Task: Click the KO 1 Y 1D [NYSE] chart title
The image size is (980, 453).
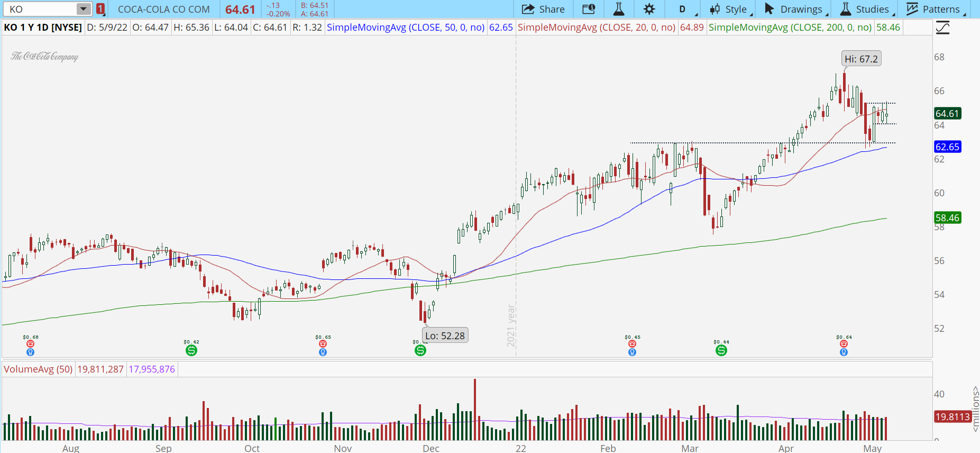Action: [x=43, y=27]
